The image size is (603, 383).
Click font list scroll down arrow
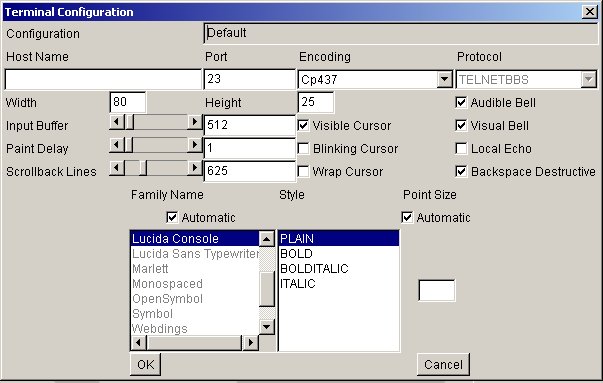[267, 327]
